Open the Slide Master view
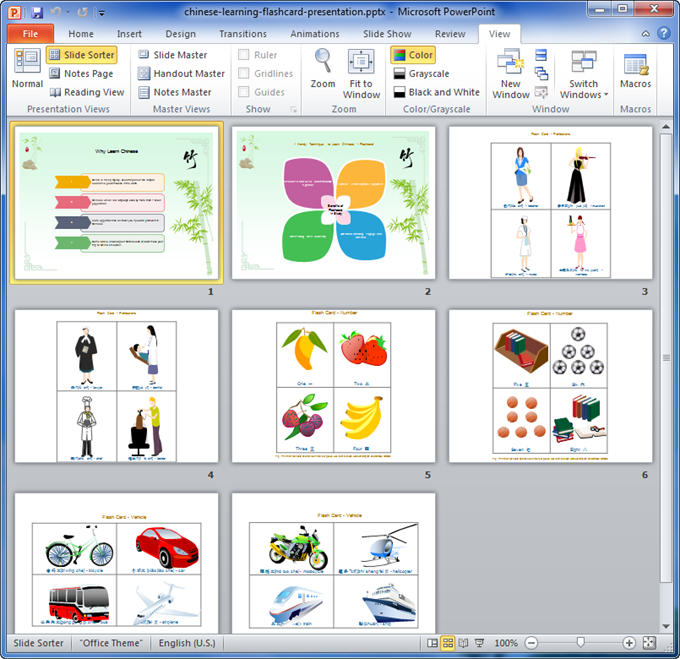The height and width of the screenshot is (659, 680). tap(172, 55)
